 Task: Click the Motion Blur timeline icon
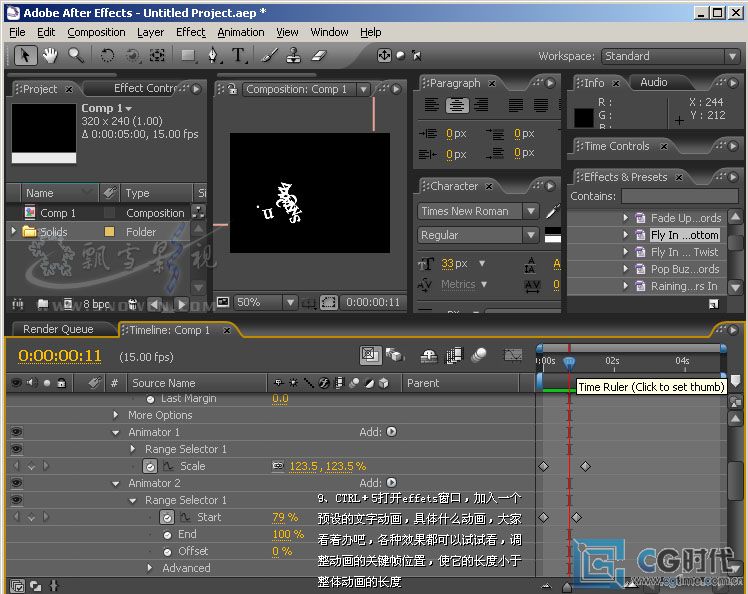478,355
